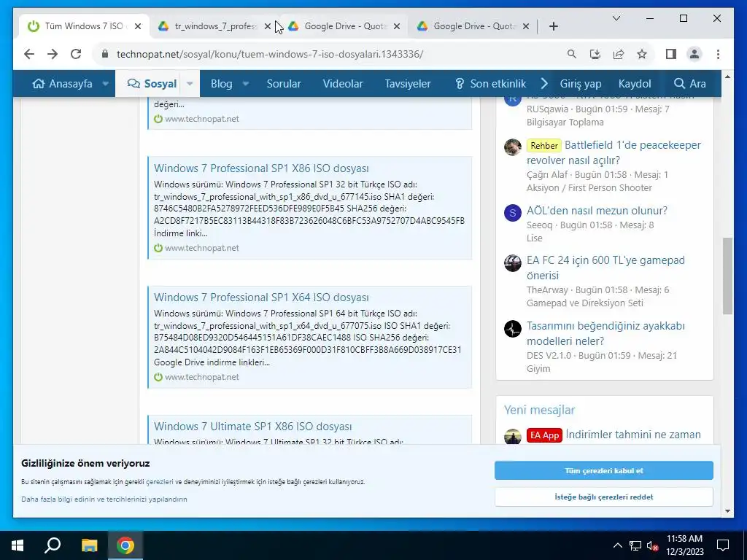Reload the technopat.net page
This screenshot has width=747, height=560.
[76, 54]
